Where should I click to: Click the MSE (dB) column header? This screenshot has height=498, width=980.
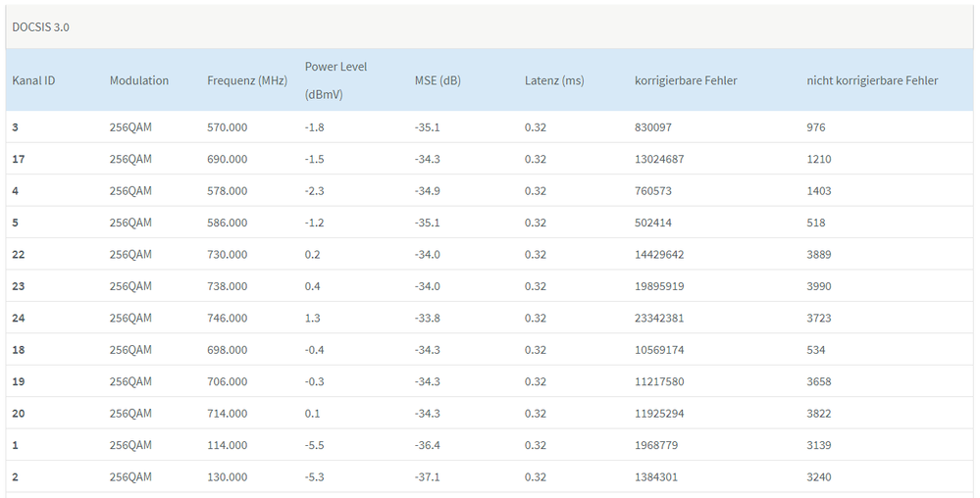coord(438,80)
